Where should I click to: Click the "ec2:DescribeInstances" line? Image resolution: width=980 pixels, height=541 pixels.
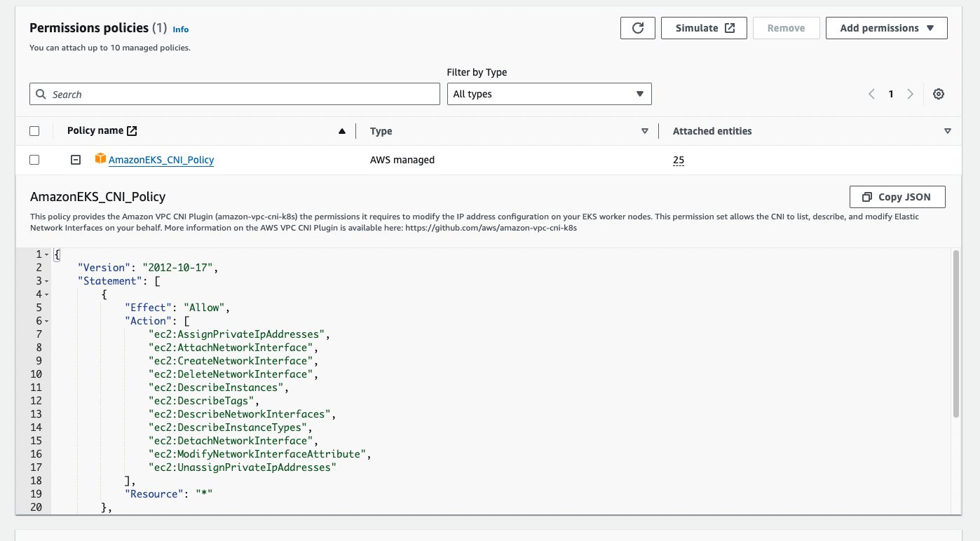218,388
